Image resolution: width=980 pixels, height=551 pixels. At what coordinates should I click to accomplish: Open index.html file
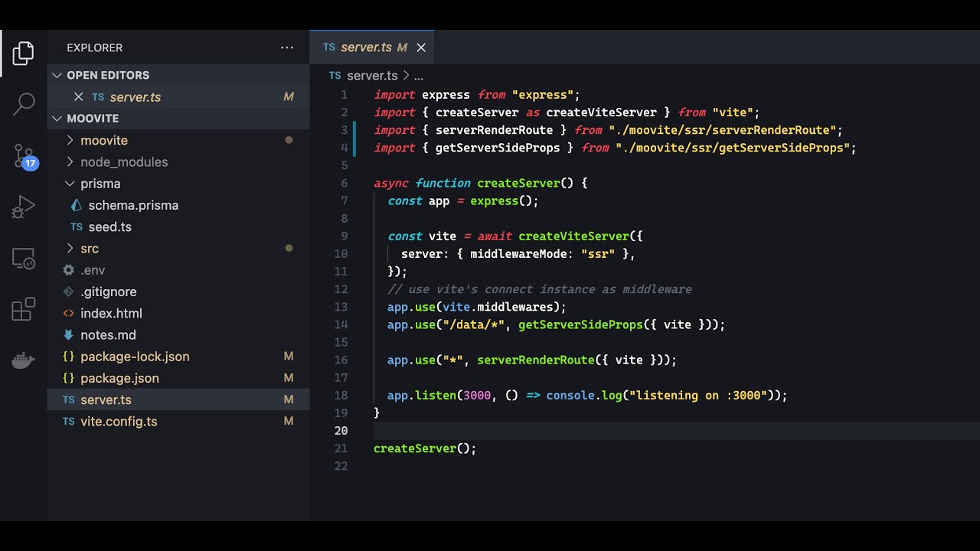point(178,314)
